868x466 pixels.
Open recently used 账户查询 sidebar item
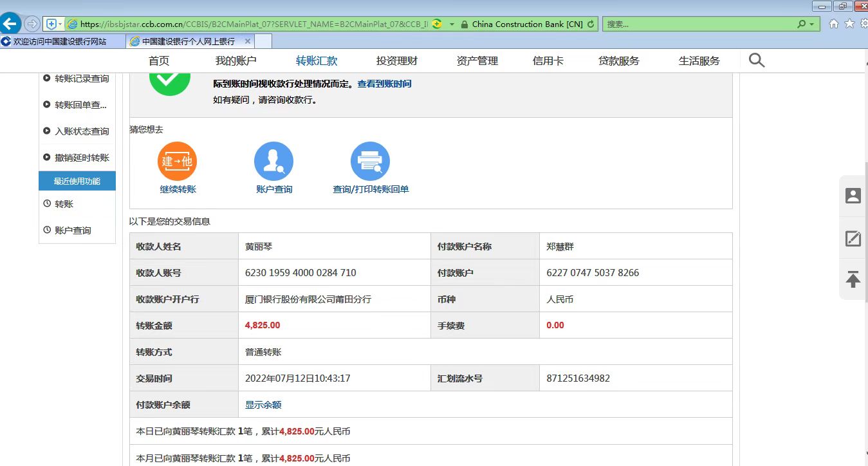click(73, 230)
